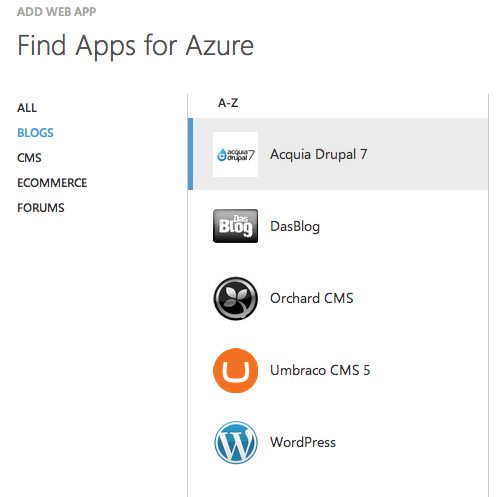Choose the Acquia Drupal 7 text label
Screen dimensions: 501x497
pos(318,154)
